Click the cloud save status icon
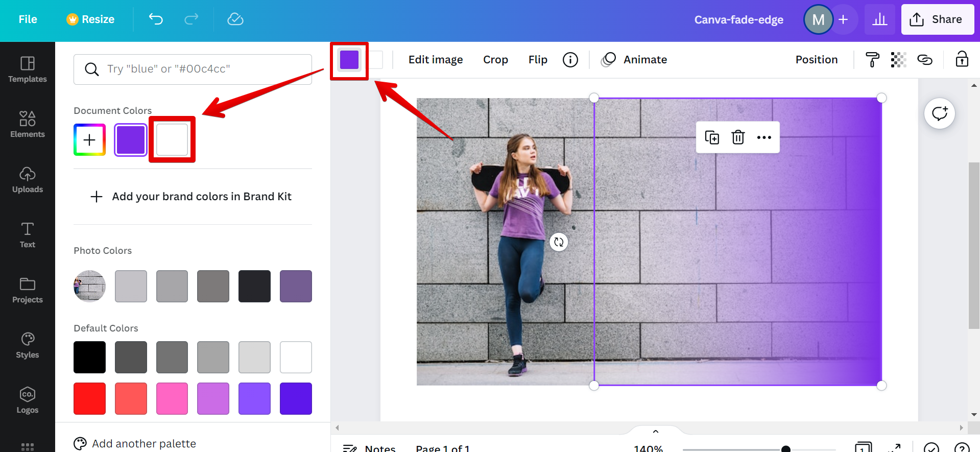Screen dimensions: 980x452 235,19
